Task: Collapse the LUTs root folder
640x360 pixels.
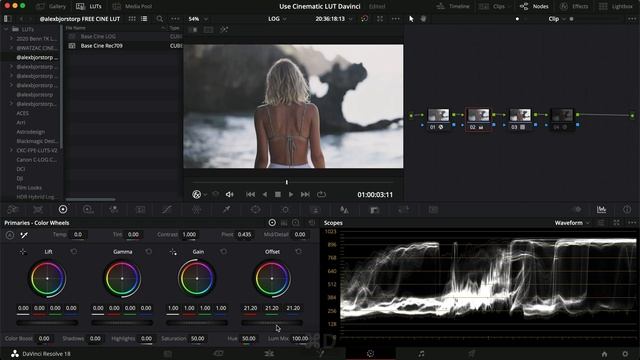Action: coord(6,29)
